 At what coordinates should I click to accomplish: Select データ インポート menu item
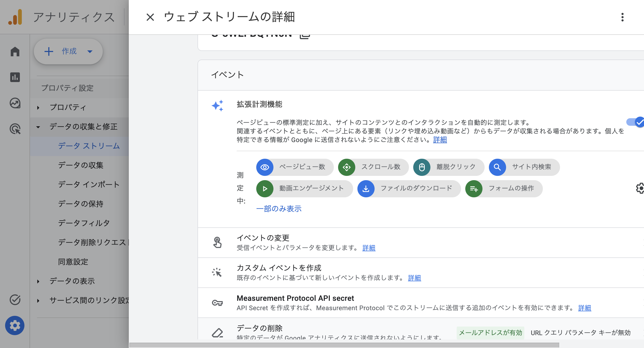click(x=79, y=185)
